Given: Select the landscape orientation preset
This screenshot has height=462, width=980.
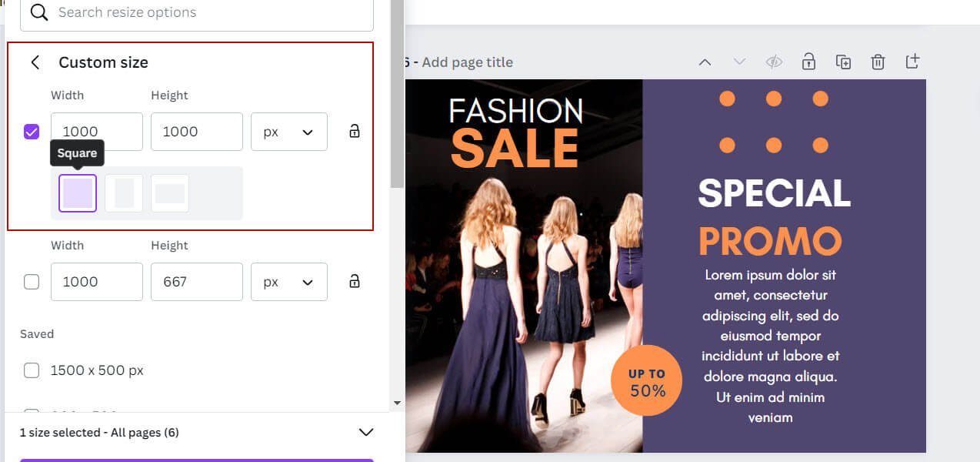Looking at the screenshot, I should 170,192.
